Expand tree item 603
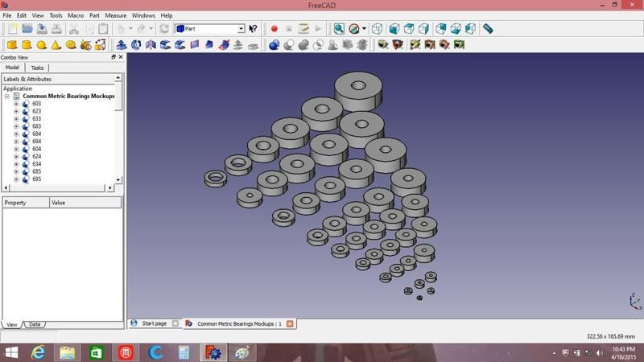The image size is (644, 362). click(x=16, y=104)
